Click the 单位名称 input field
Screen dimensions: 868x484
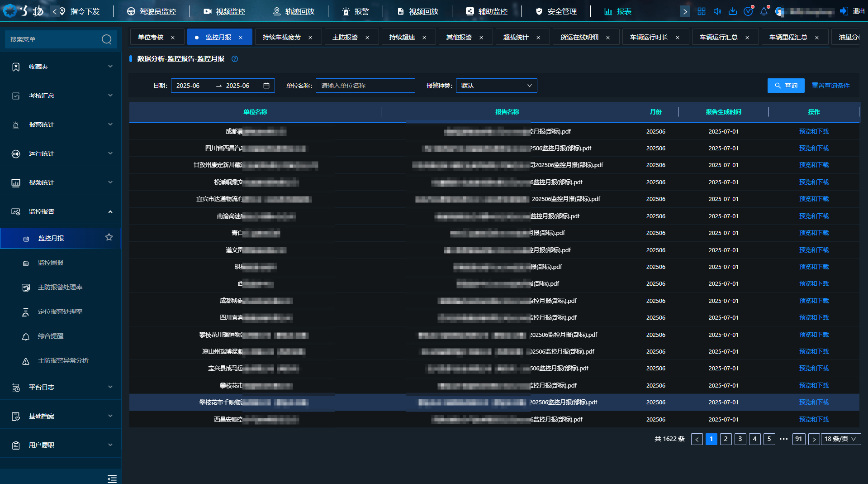[365, 86]
